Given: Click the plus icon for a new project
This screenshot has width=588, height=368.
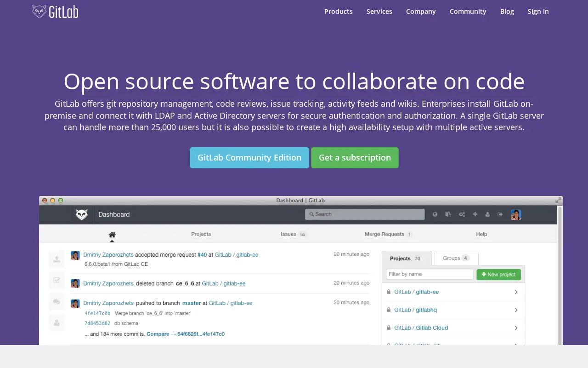Looking at the screenshot, I should coord(475,214).
